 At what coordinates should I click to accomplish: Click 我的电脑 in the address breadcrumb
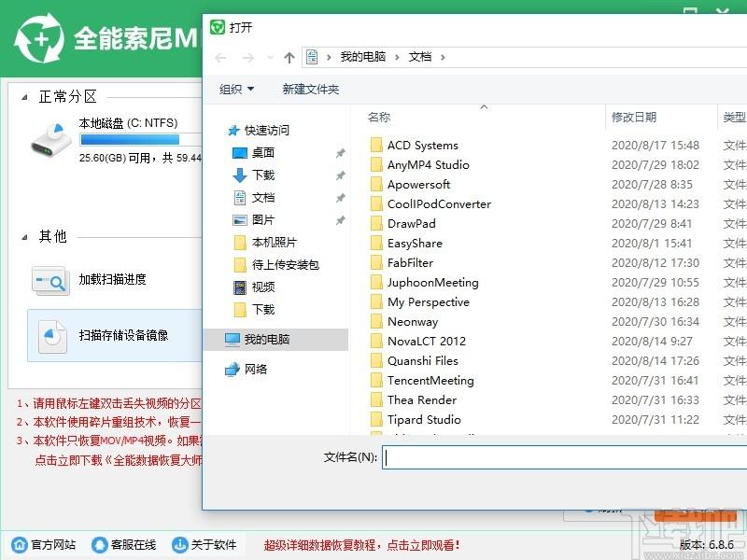tap(362, 57)
